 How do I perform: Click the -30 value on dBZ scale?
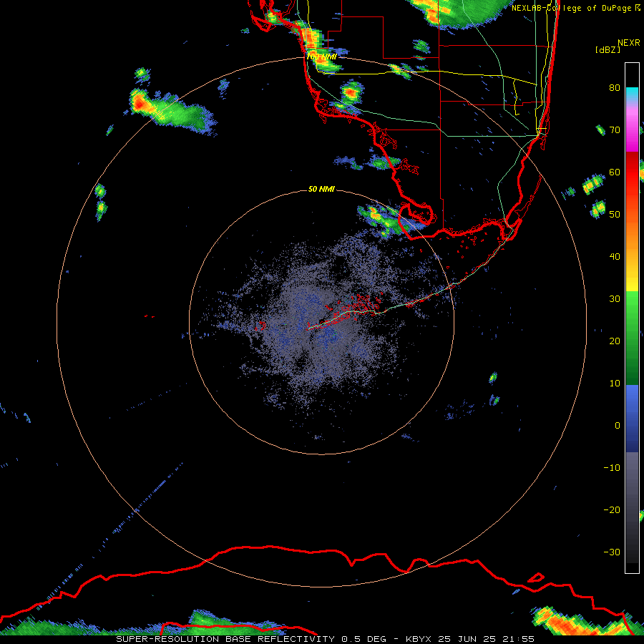click(x=612, y=552)
